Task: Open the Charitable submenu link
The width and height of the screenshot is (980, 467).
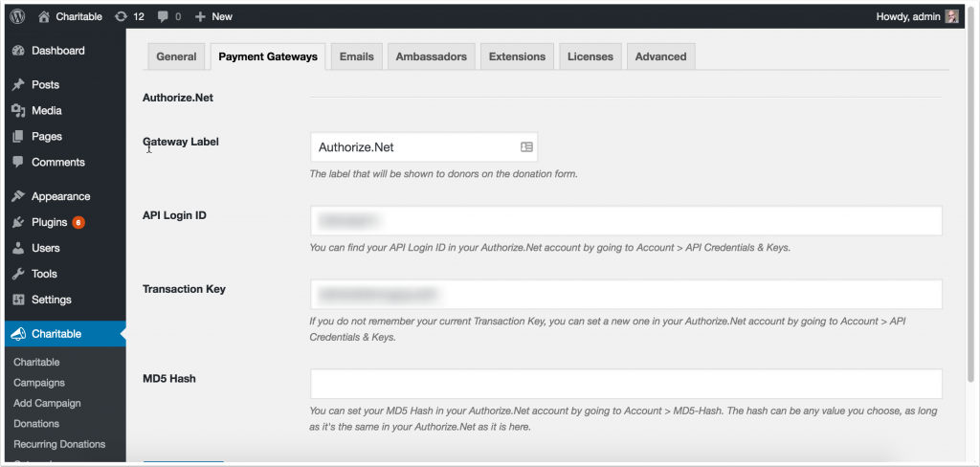Action: (36, 362)
